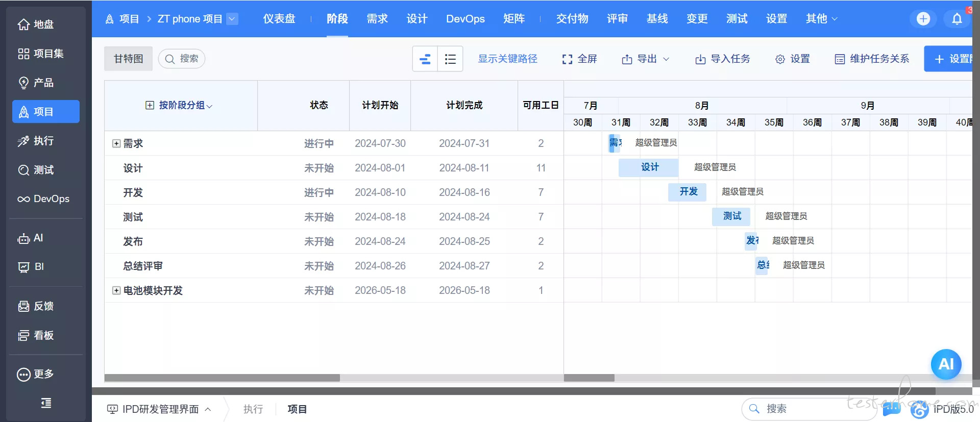This screenshot has height=422, width=980.
Task: Open the notifications bell
Action: pyautogui.click(x=957, y=19)
